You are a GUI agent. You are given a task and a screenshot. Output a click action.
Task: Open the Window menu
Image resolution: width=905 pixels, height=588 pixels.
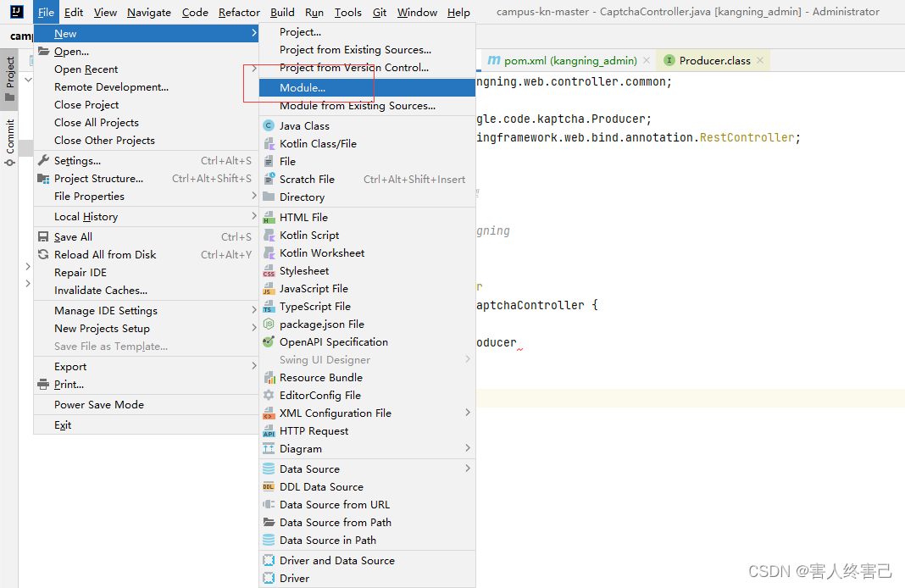417,12
